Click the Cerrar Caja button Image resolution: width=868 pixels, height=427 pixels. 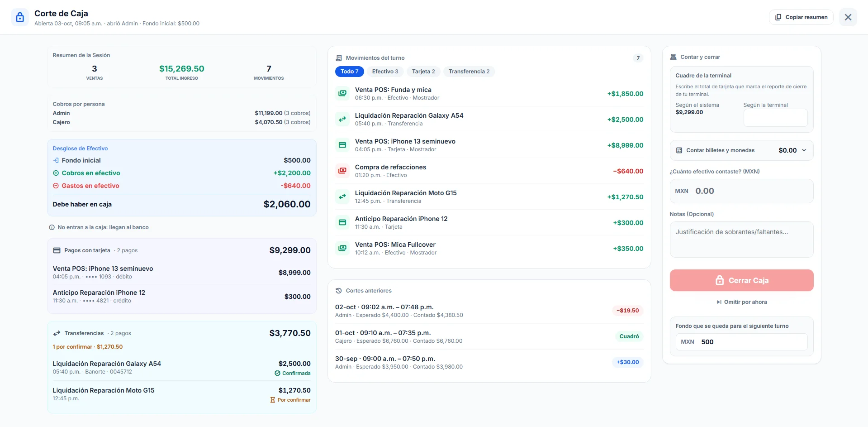click(x=741, y=280)
